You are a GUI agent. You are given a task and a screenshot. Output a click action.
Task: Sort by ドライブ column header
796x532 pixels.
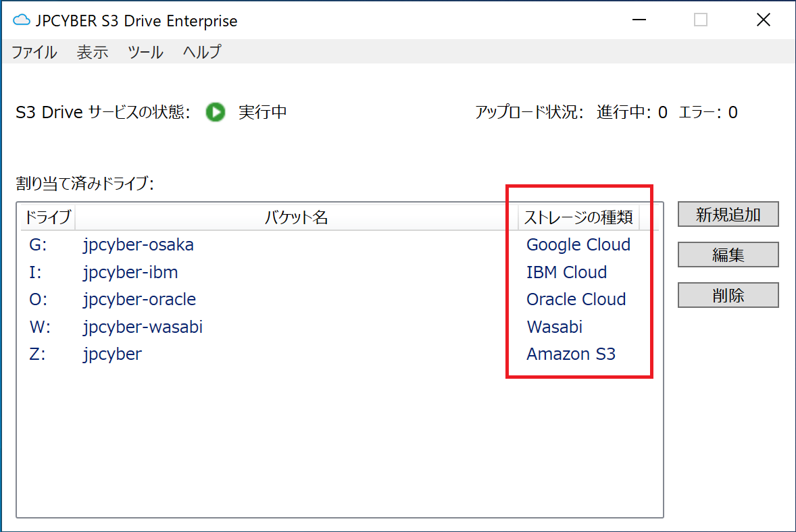pyautogui.click(x=48, y=217)
